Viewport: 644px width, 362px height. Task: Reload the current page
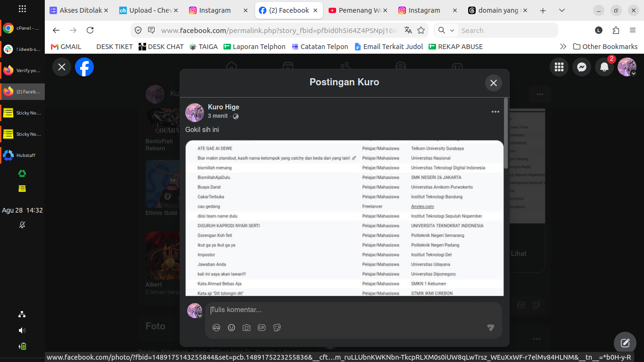click(90, 30)
